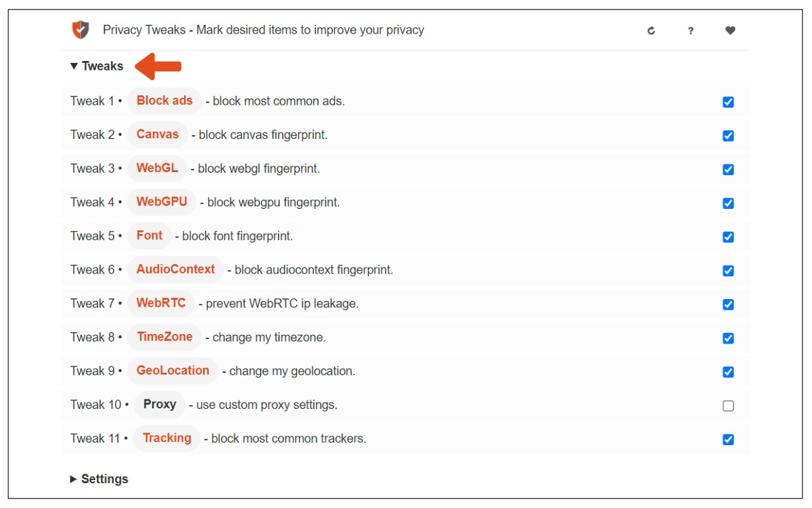Click the WebGPU label pill
This screenshot has width=812, height=508.
click(x=162, y=201)
